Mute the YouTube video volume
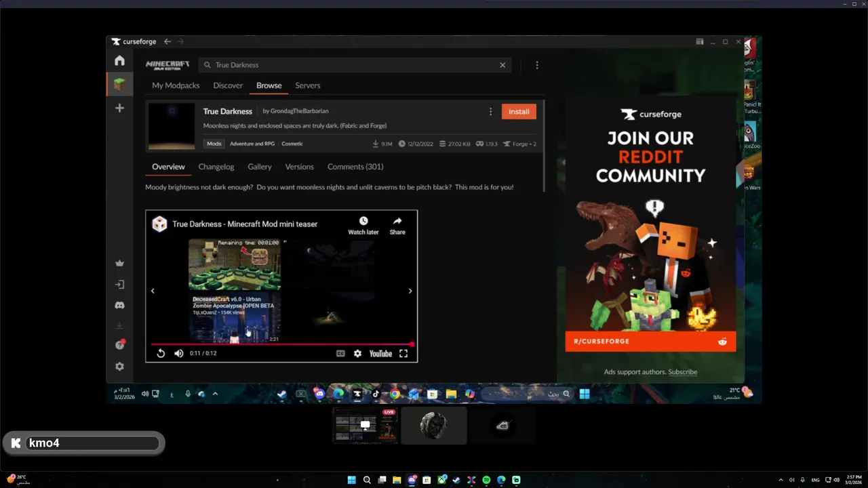This screenshot has height=488, width=868. 179,353
